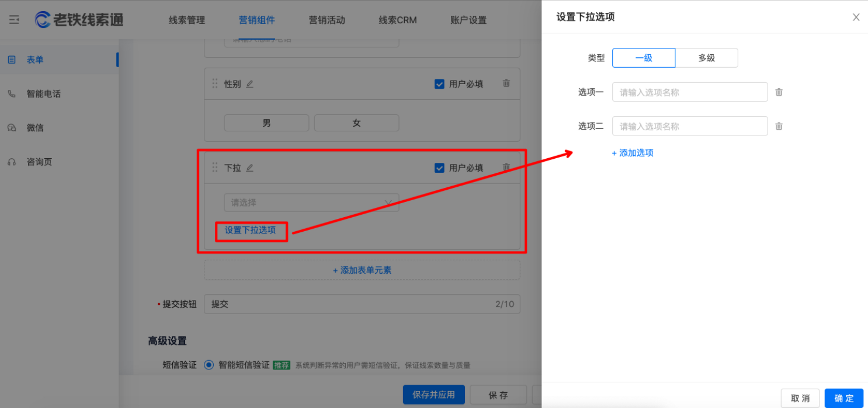
Task: Edit the 下拉 label with pencil icon
Action: pyautogui.click(x=250, y=168)
